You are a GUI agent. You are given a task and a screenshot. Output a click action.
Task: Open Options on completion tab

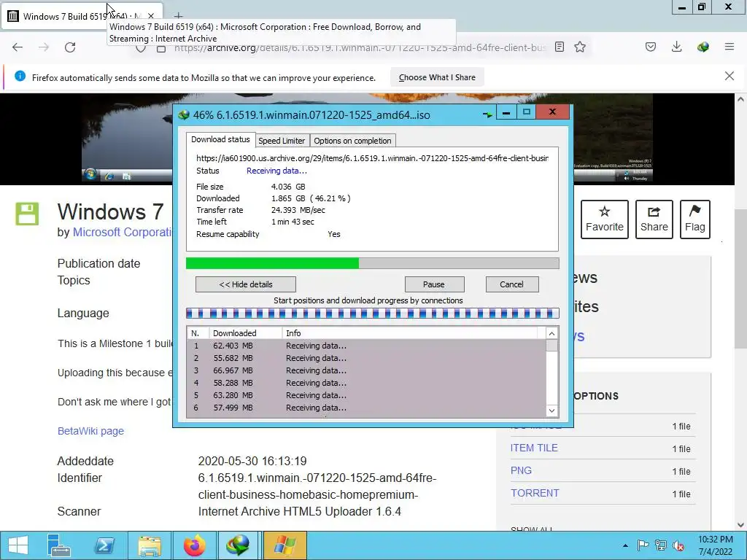click(352, 141)
